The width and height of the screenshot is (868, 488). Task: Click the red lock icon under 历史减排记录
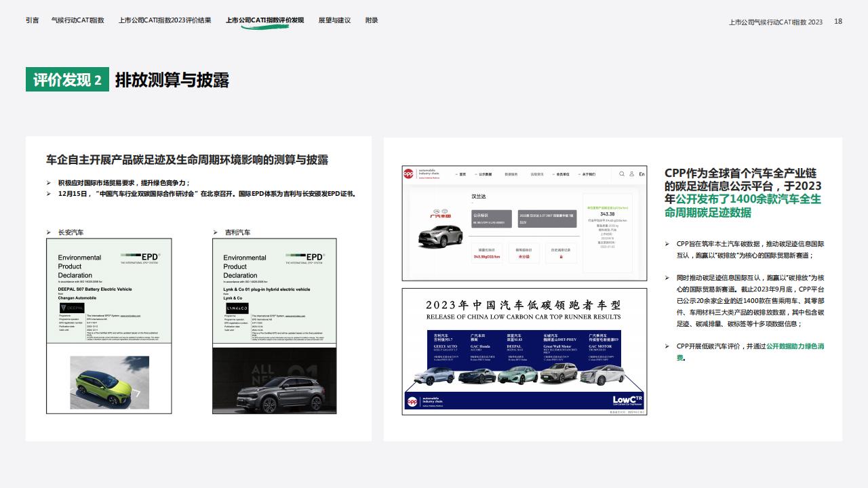click(x=561, y=257)
